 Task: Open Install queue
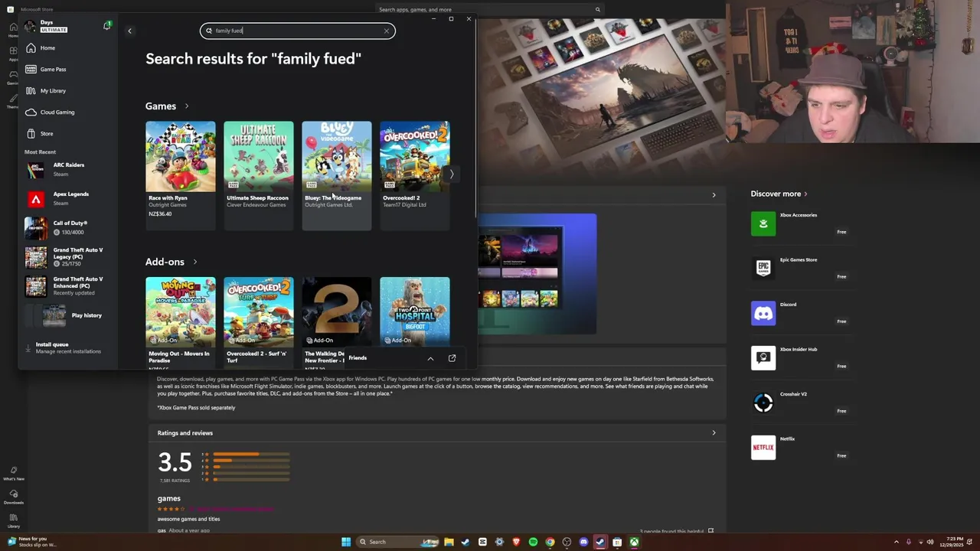coord(67,347)
